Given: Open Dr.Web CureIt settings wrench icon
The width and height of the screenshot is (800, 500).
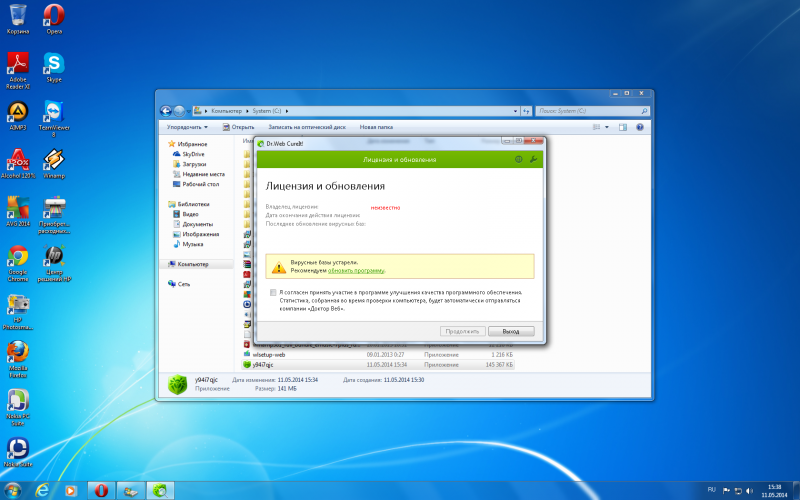Looking at the screenshot, I should (x=533, y=159).
